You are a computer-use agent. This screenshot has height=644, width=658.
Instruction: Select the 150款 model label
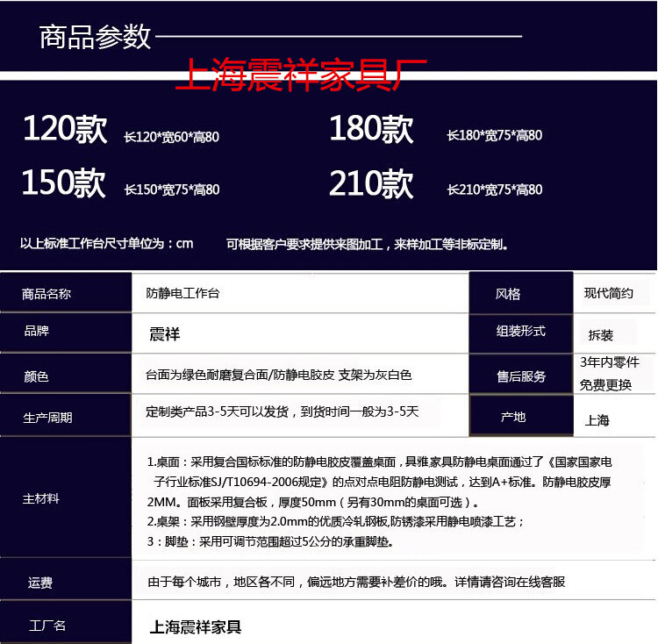[x=64, y=183]
